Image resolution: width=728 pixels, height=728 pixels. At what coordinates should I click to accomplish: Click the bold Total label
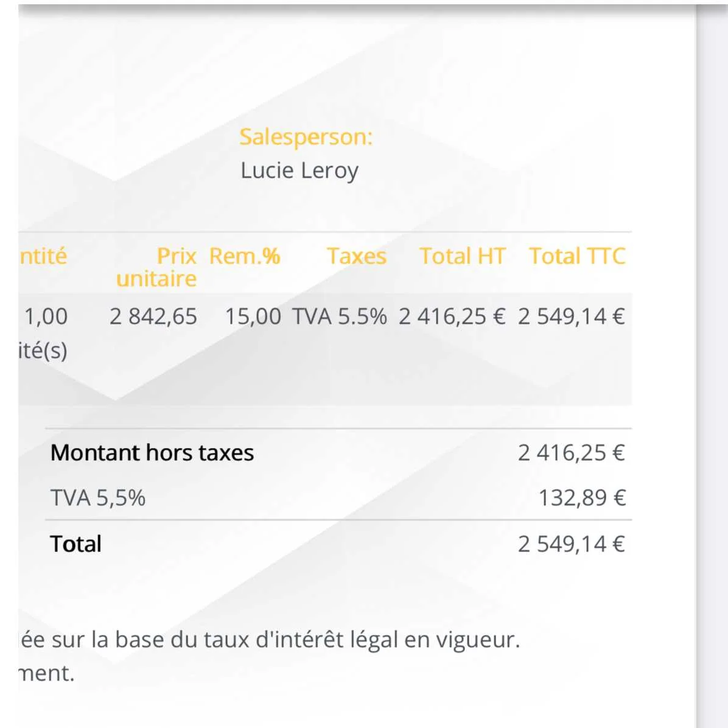click(x=75, y=544)
